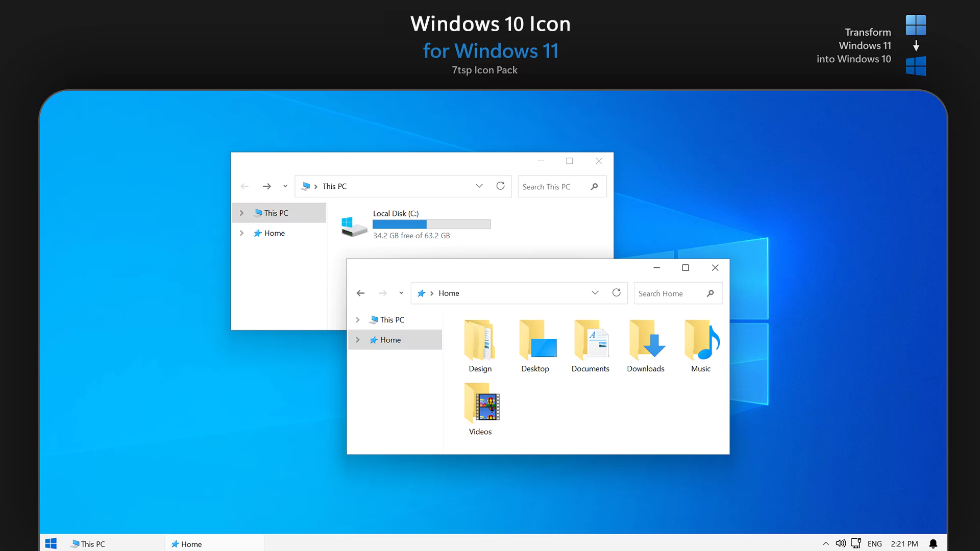980x551 pixels.
Task: Select This PC in the sidebar
Action: coord(390,319)
